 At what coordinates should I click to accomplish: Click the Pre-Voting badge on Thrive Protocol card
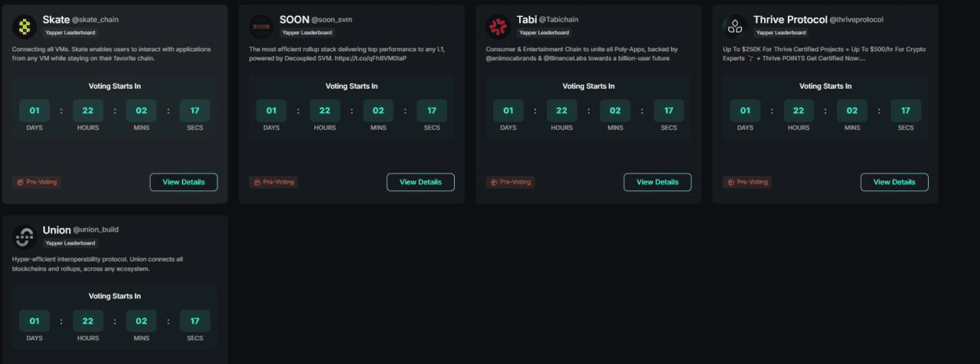pos(747,182)
